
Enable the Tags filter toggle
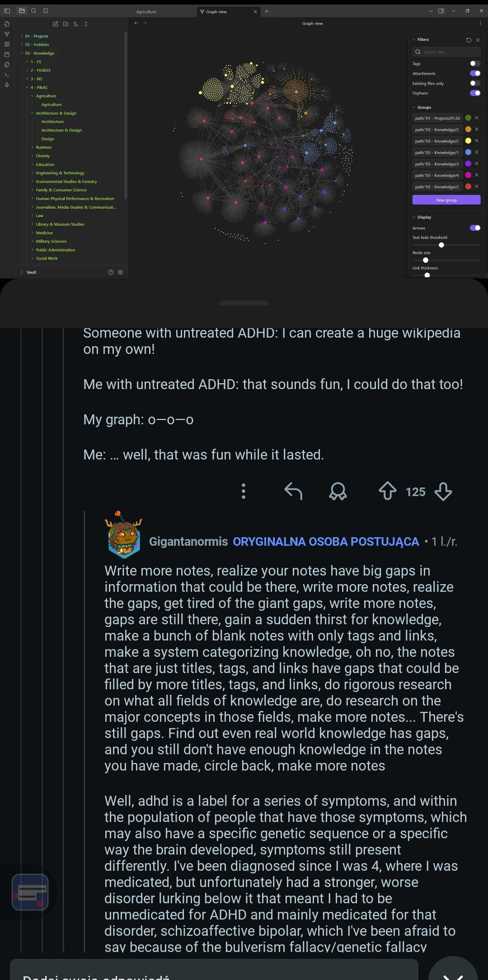475,64
